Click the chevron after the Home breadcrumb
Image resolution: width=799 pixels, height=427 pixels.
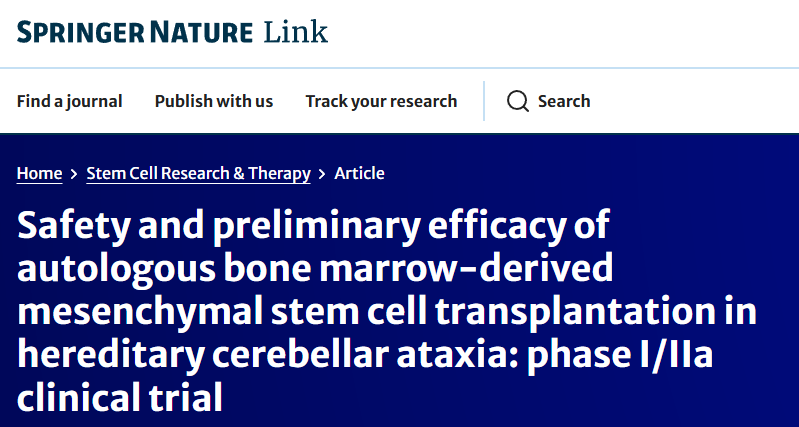coord(74,174)
